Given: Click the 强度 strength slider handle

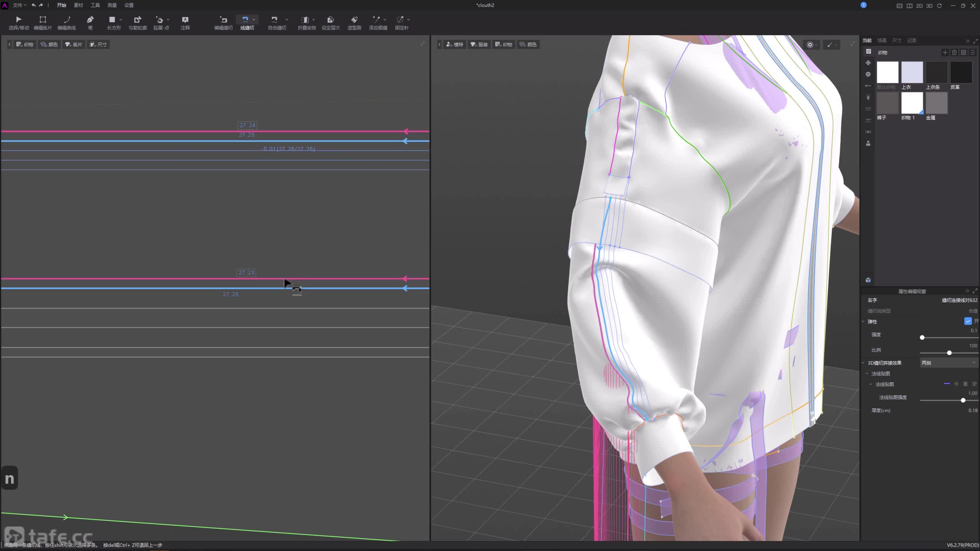Looking at the screenshot, I should click(922, 337).
